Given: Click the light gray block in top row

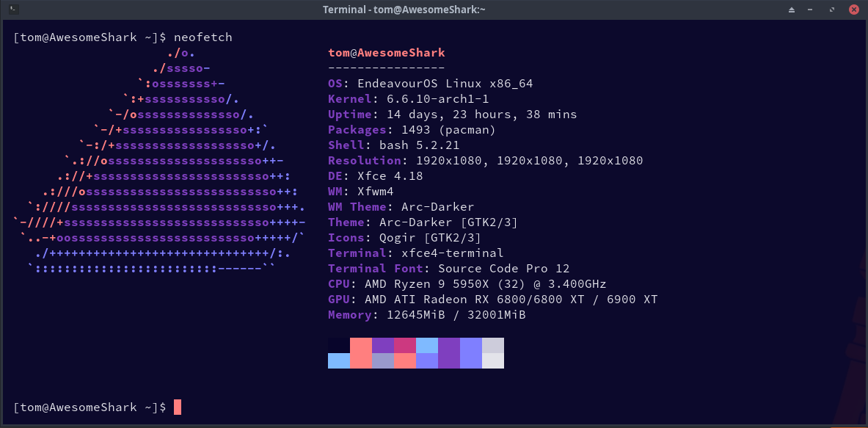Looking at the screenshot, I should [x=492, y=346].
